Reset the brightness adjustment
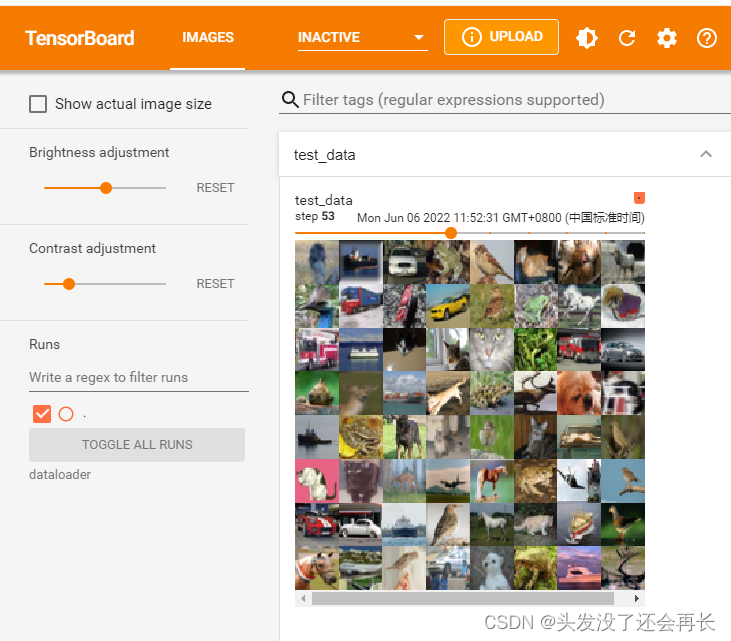Screen dimensions: 731x641 coord(215,188)
